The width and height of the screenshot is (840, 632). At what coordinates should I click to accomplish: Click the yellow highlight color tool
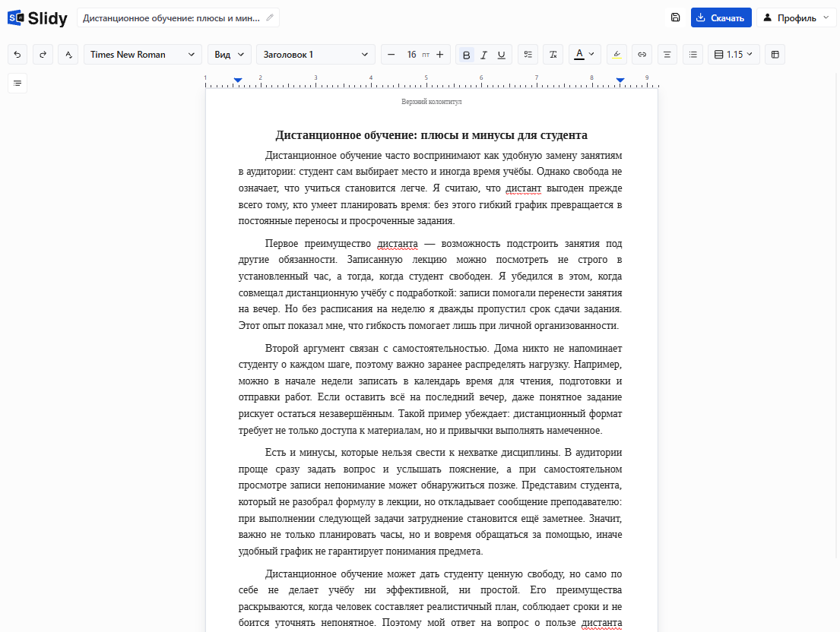coord(617,55)
